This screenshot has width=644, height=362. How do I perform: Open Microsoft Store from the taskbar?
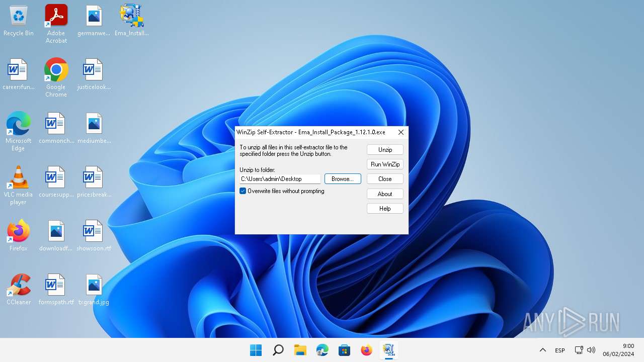[x=345, y=350]
